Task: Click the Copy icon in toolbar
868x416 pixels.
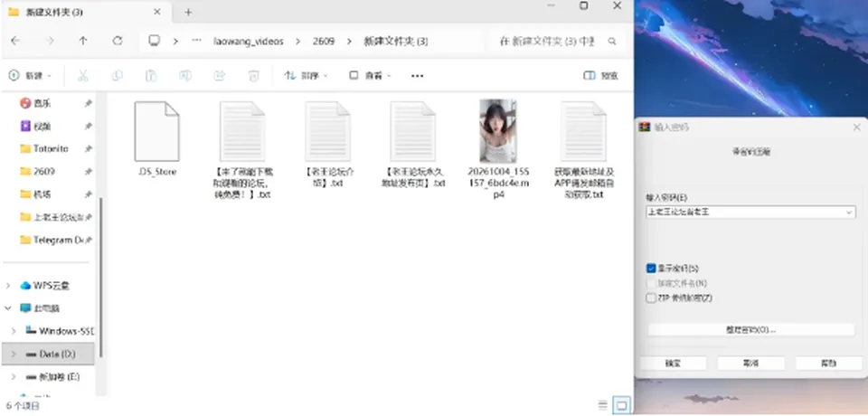Action: point(117,75)
